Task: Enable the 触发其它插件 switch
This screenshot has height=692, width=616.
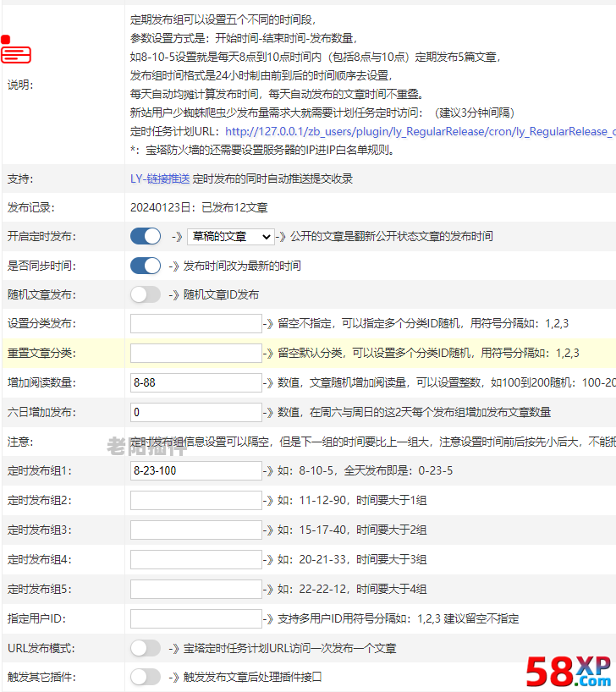Action: coord(146,677)
